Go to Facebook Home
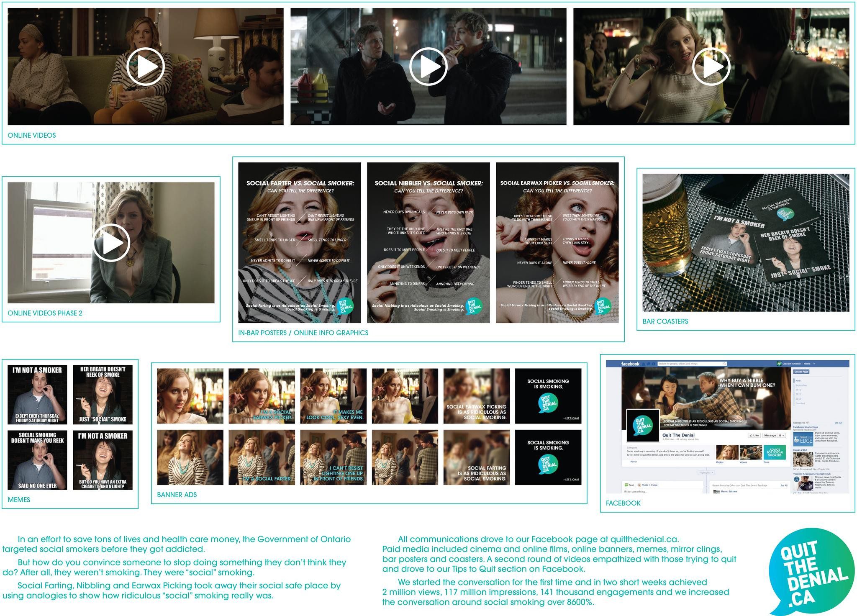Viewport: 857px width, 616px height. (807, 364)
